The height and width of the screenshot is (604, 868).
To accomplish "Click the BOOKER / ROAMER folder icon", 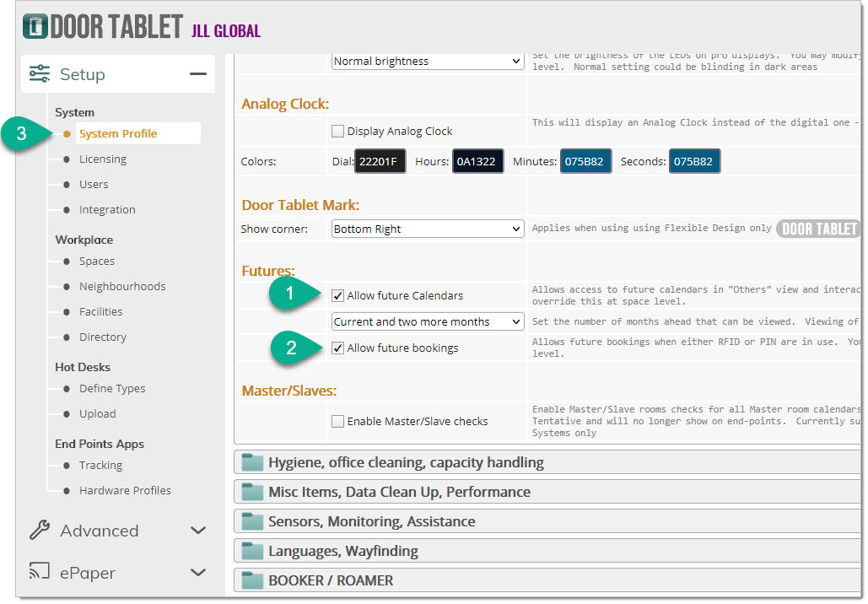I will (252, 580).
